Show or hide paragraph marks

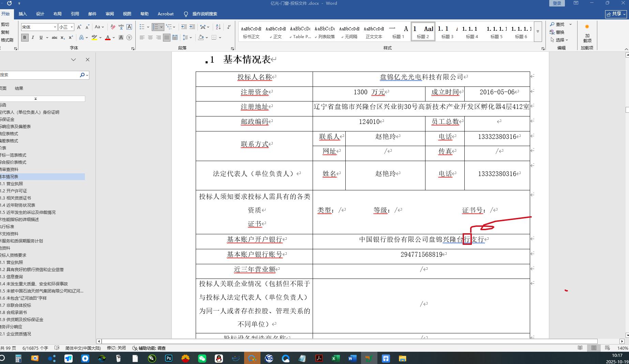pos(229,27)
